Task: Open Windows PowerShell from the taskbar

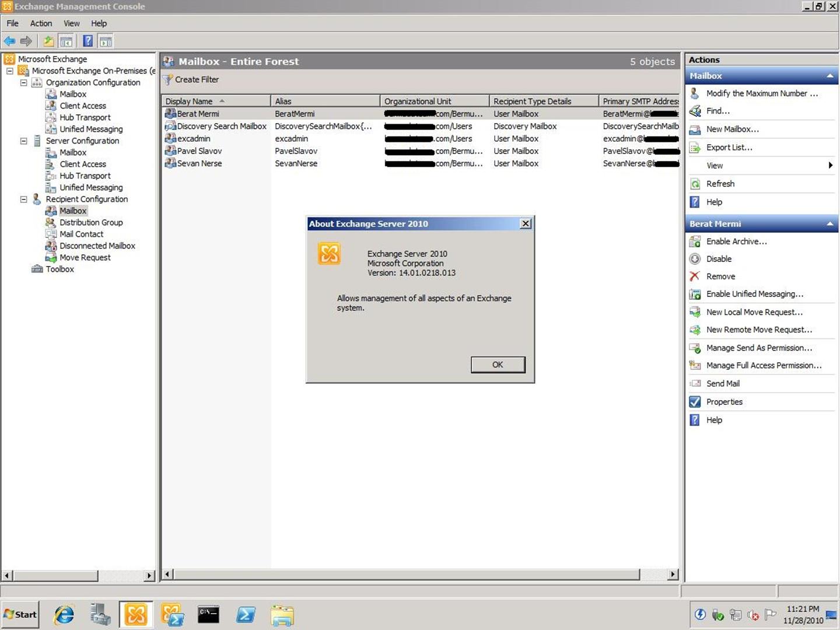Action: [x=246, y=615]
